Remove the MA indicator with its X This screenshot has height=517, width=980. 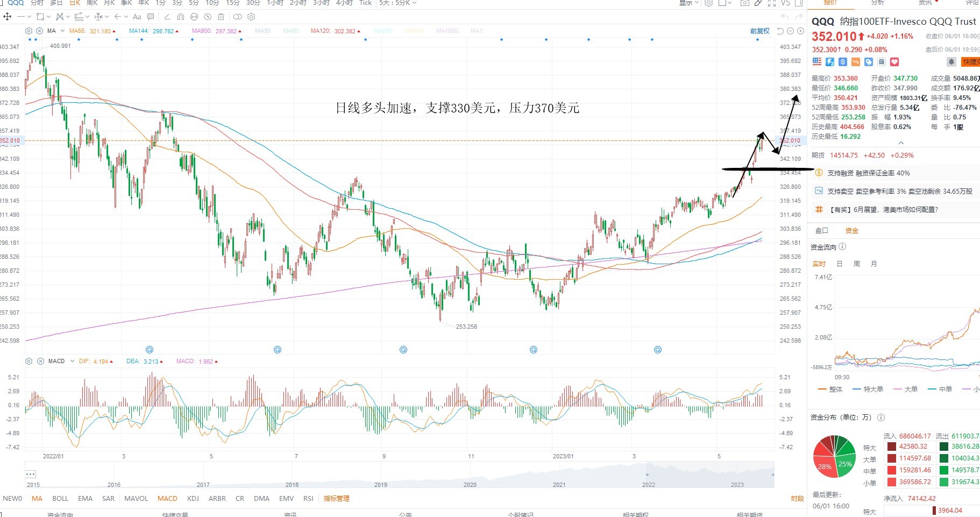coord(40,31)
